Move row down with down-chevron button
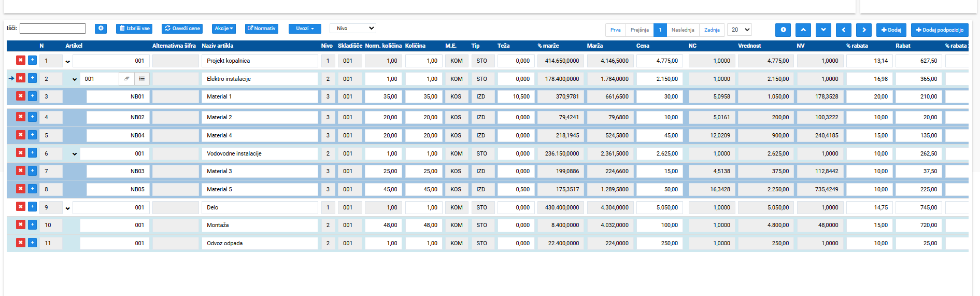This screenshot has width=980, height=296. [x=823, y=30]
